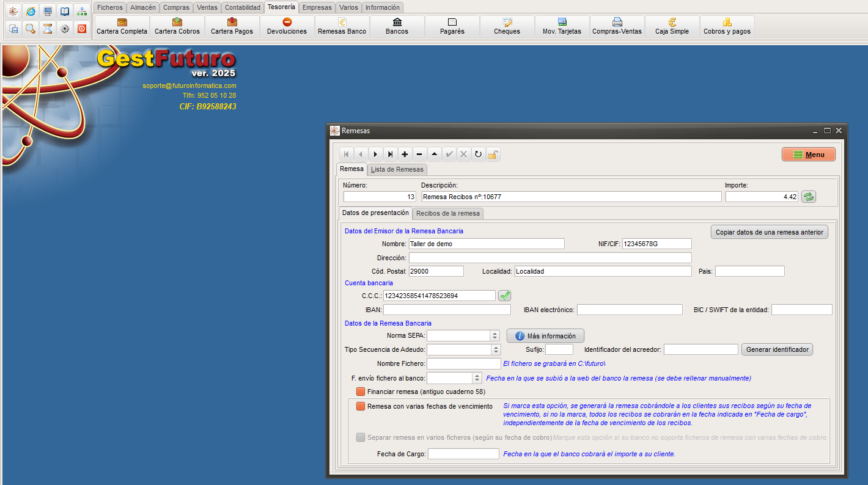This screenshot has height=485, width=868.
Task: Jump to last record in Remesas toolbar
Action: [x=390, y=155]
